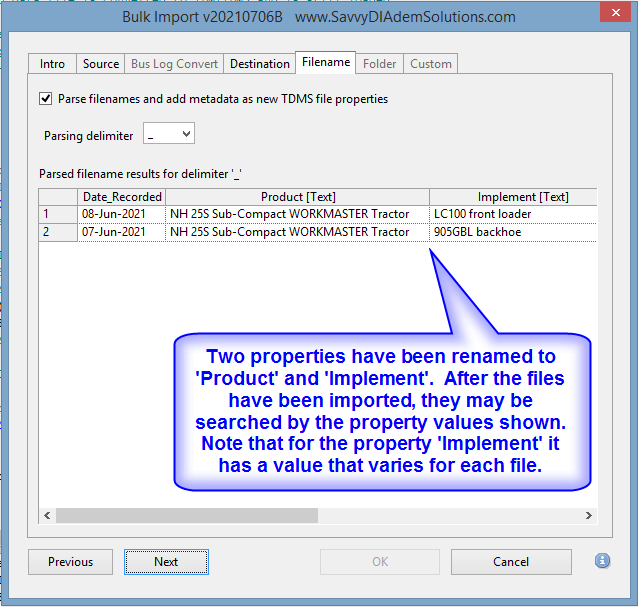
Task: Toggle the Parse filenames checkbox
Action: coord(45,99)
